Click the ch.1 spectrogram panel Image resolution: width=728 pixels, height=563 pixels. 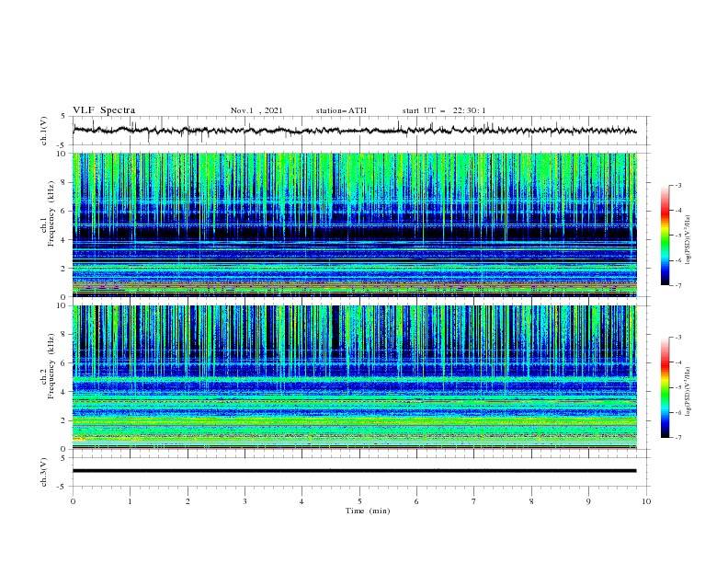[x=354, y=224]
